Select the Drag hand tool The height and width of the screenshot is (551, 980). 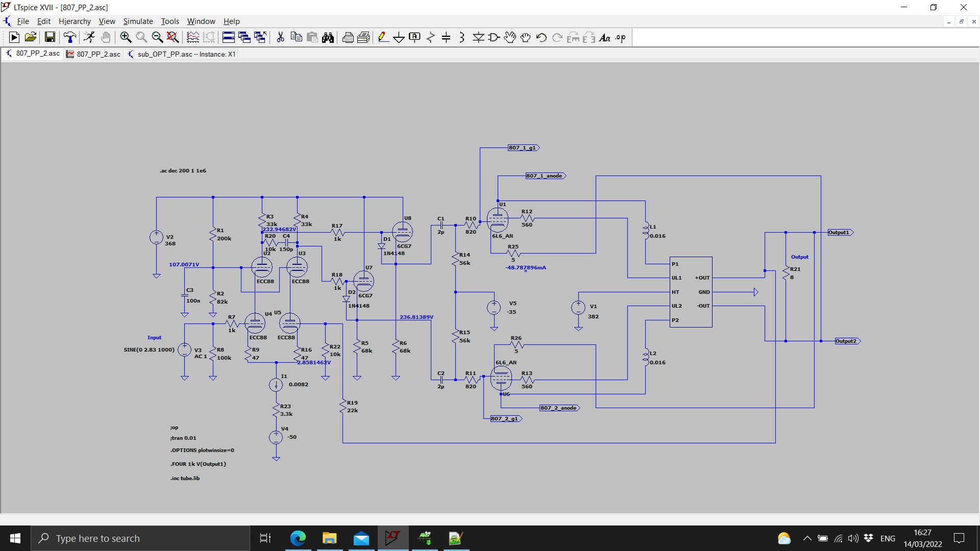pyautogui.click(x=525, y=37)
